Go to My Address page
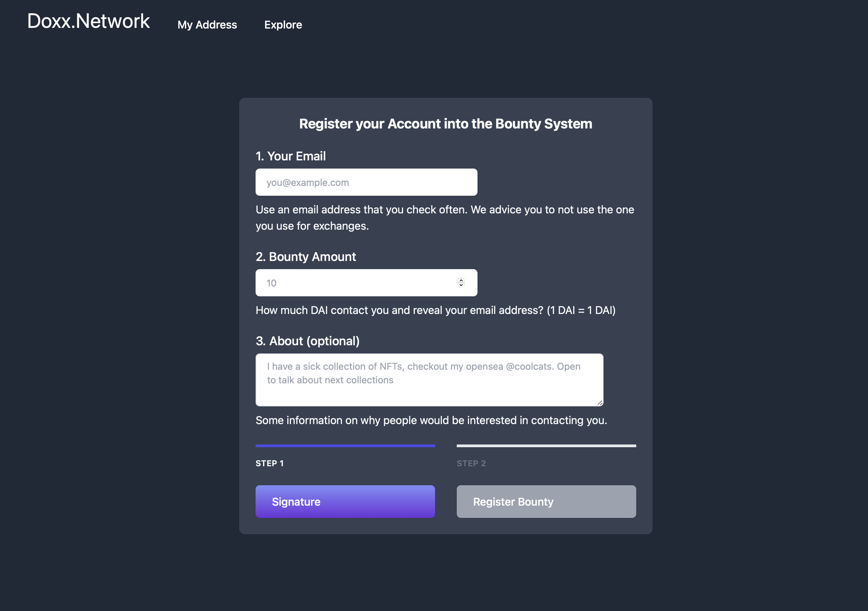This screenshot has width=868, height=611. [x=207, y=25]
